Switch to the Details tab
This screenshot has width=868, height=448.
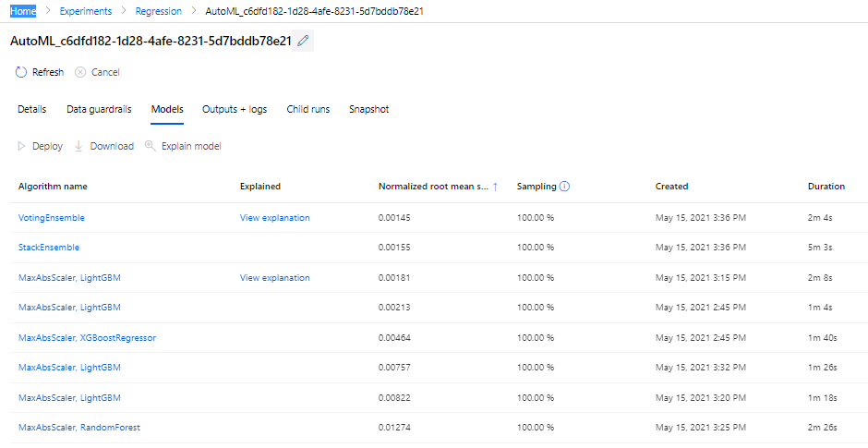[x=31, y=109]
